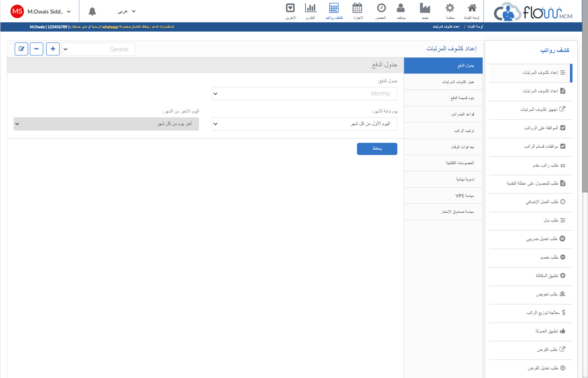
Task: Open the Leave calendar icon
Action: pyautogui.click(x=358, y=11)
